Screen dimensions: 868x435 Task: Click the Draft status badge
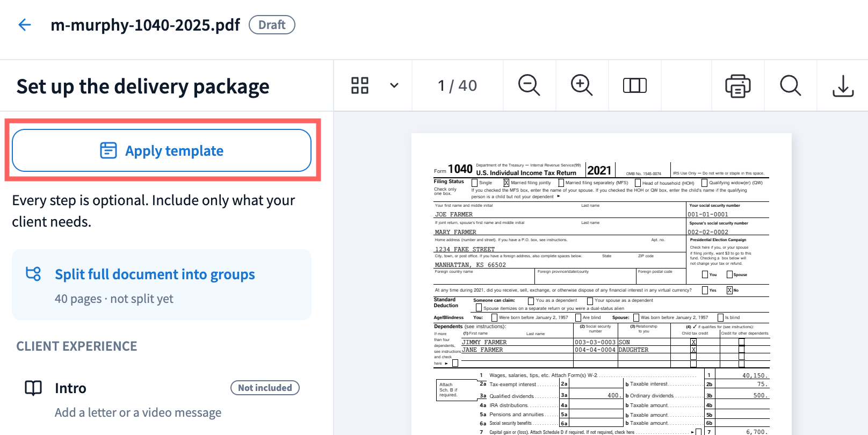[x=272, y=25]
